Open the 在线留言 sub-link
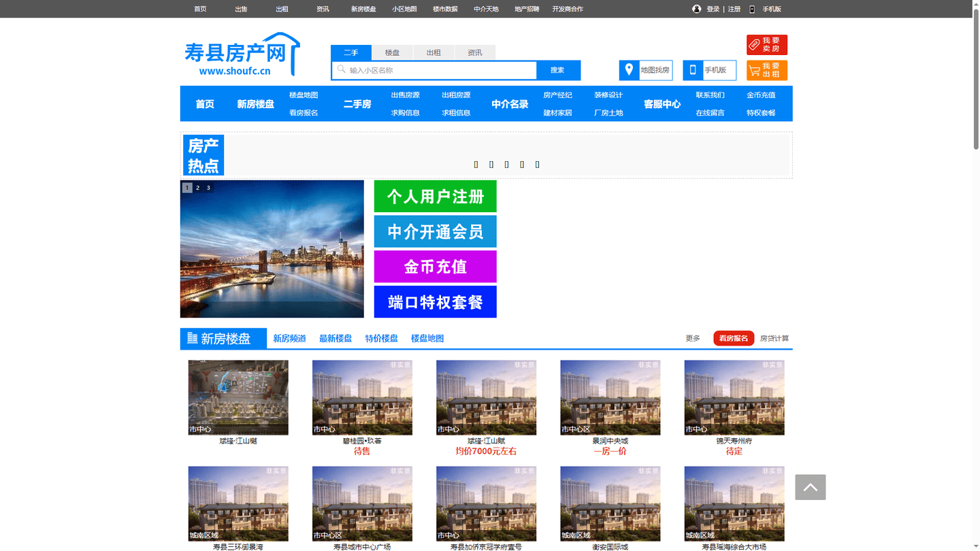 pyautogui.click(x=710, y=113)
